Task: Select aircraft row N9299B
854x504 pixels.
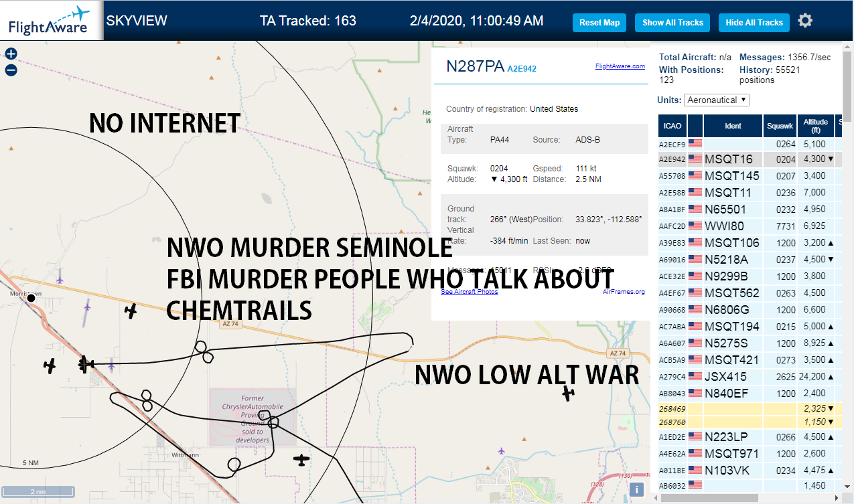Action: (x=750, y=276)
